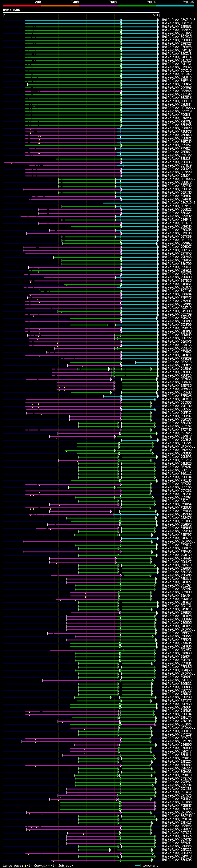Open hit UniRef100_C6ZRR6

click(x=177, y=30)
